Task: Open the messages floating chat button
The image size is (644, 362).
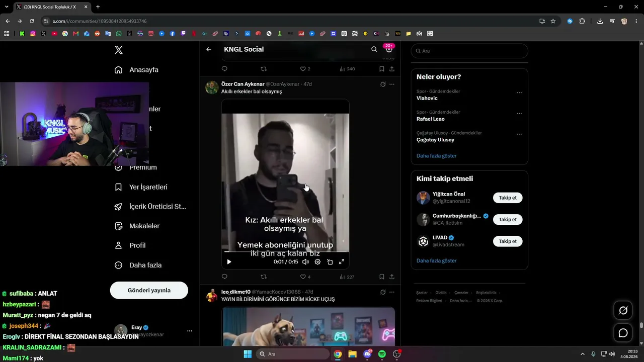Action: coord(623,333)
